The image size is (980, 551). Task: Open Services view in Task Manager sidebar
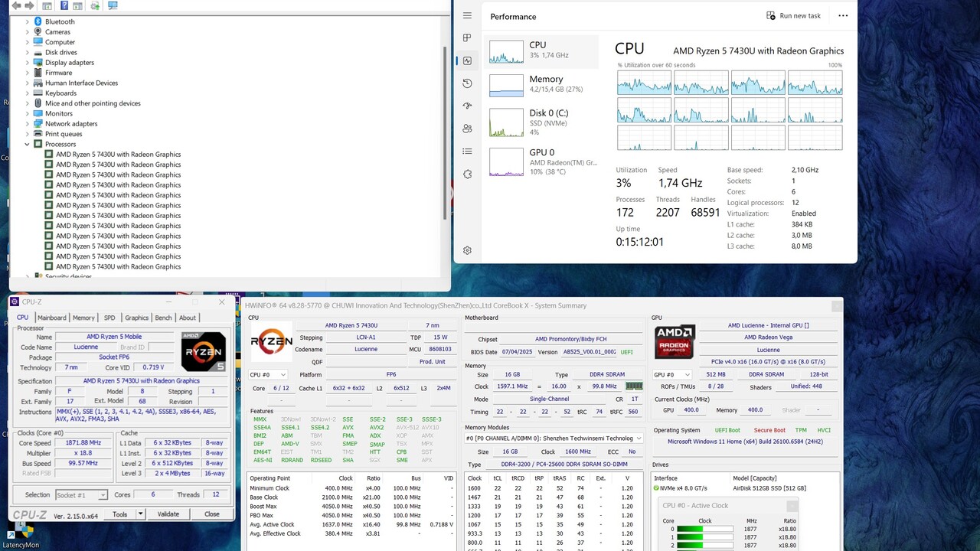[468, 174]
